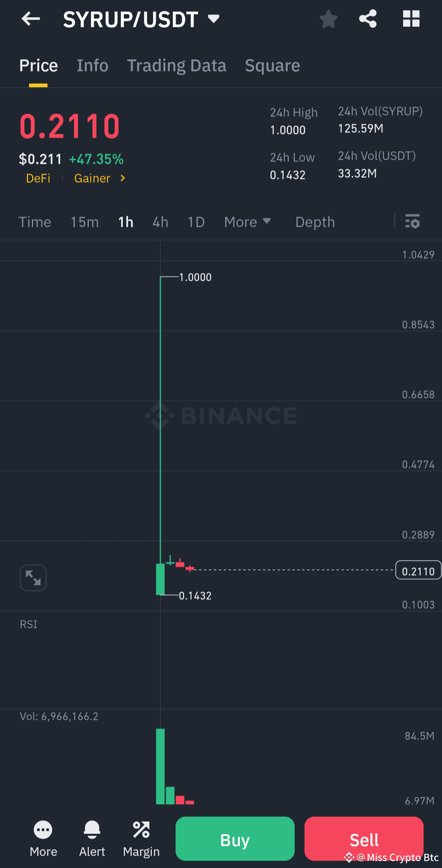Tap the red Sell button
This screenshot has height=868, width=442.
tap(364, 839)
